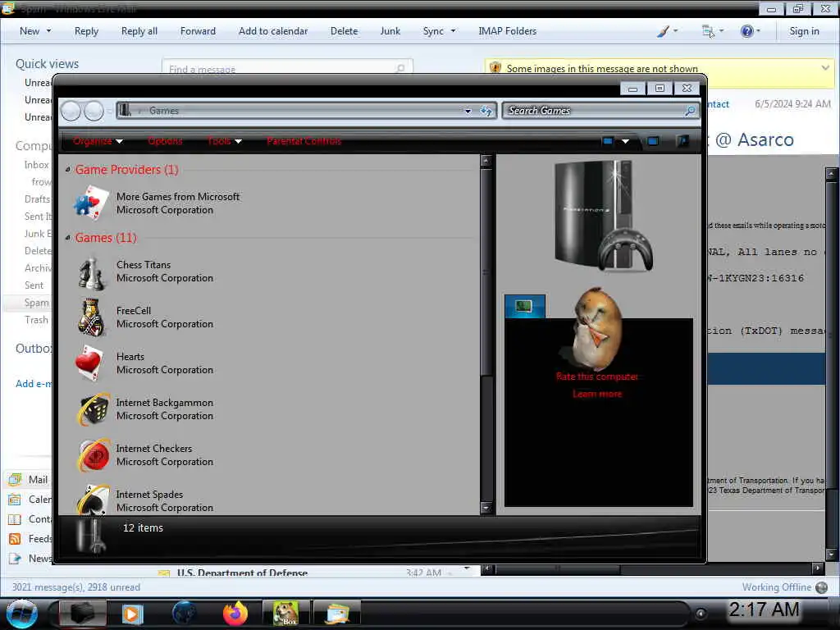Click the Games list scroll down arrow
The height and width of the screenshot is (630, 840).
(x=486, y=507)
